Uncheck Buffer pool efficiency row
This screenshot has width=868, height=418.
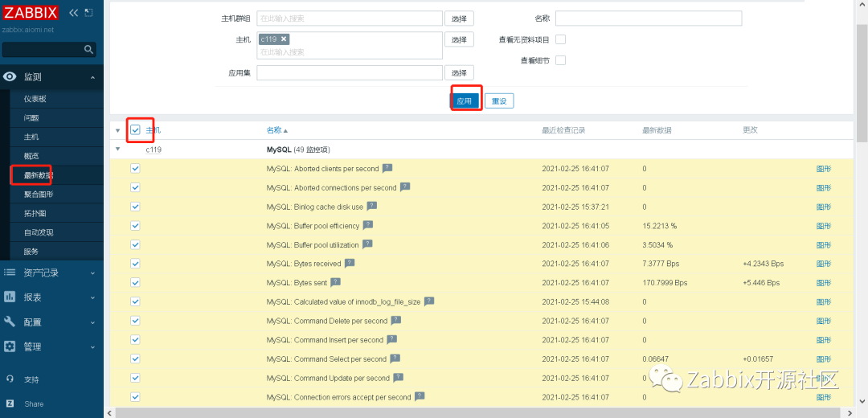[136, 225]
